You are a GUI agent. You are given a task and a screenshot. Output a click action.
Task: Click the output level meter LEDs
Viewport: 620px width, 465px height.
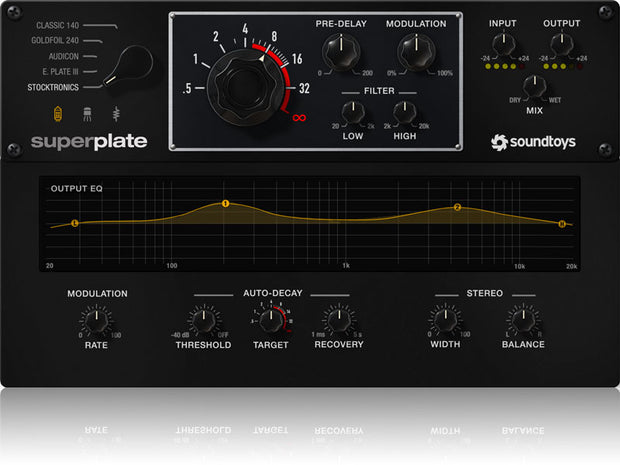click(x=563, y=66)
